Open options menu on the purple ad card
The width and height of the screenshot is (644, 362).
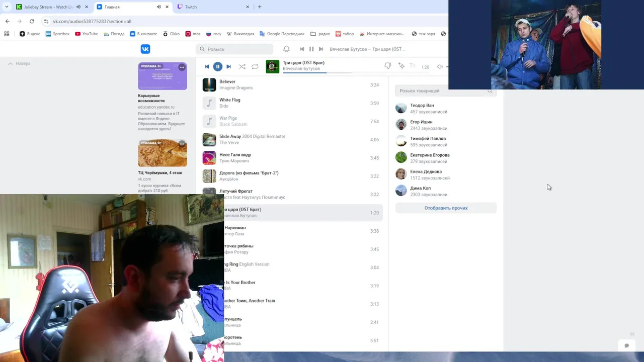pyautogui.click(x=182, y=67)
